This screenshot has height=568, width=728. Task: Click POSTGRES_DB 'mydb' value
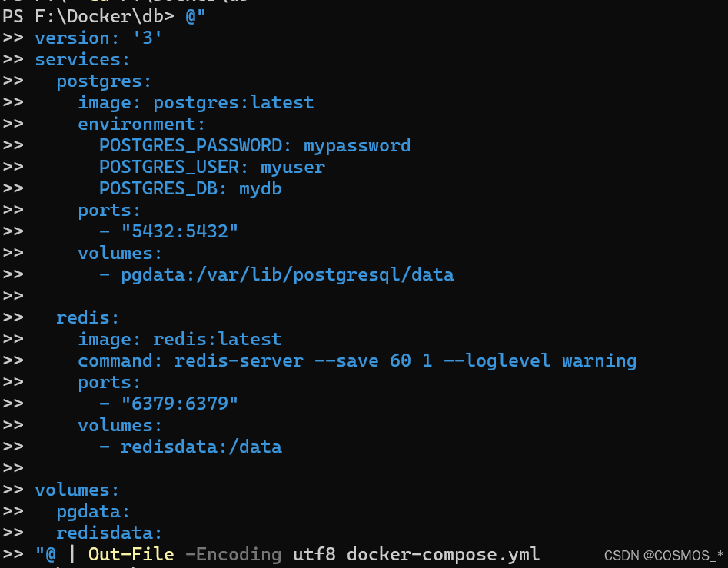pyautogui.click(x=260, y=188)
